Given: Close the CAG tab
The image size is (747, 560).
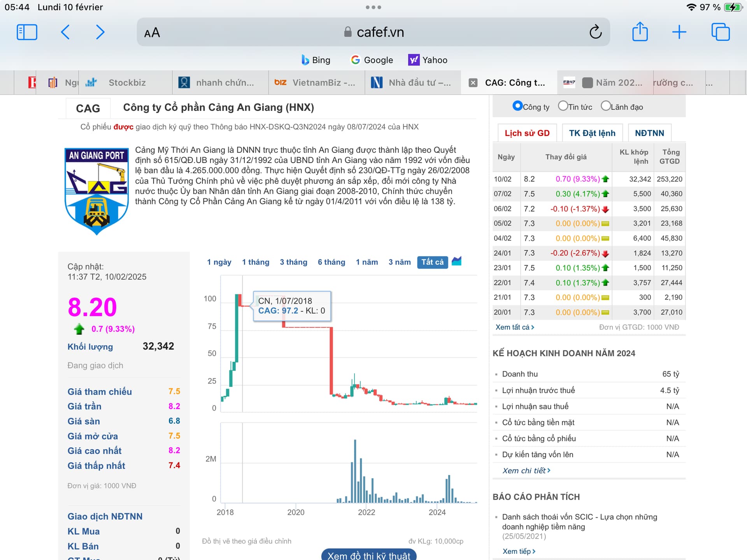Looking at the screenshot, I should click(473, 82).
